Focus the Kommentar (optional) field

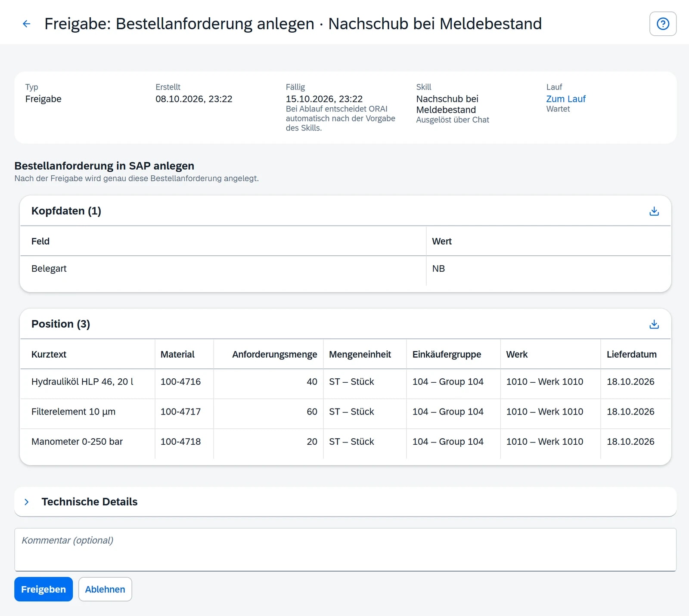(x=345, y=550)
